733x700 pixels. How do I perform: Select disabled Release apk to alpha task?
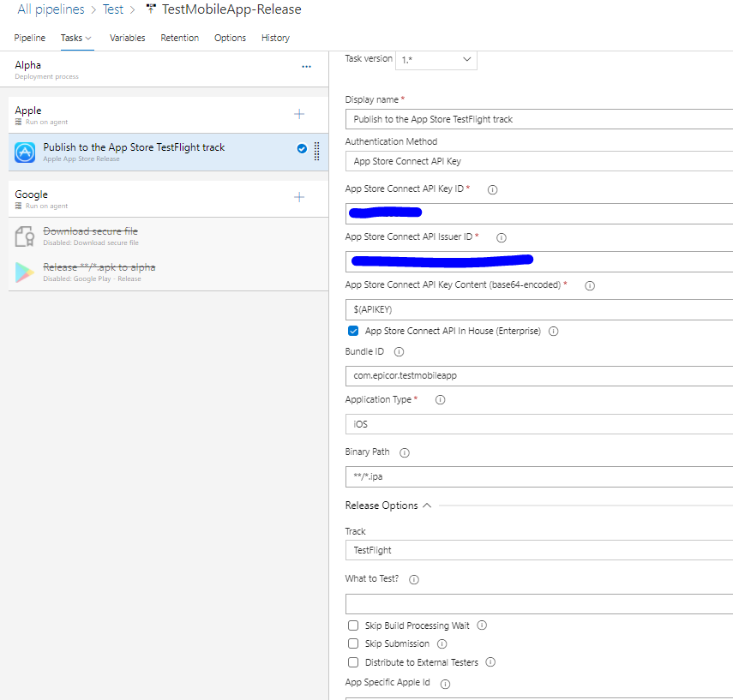click(x=168, y=272)
